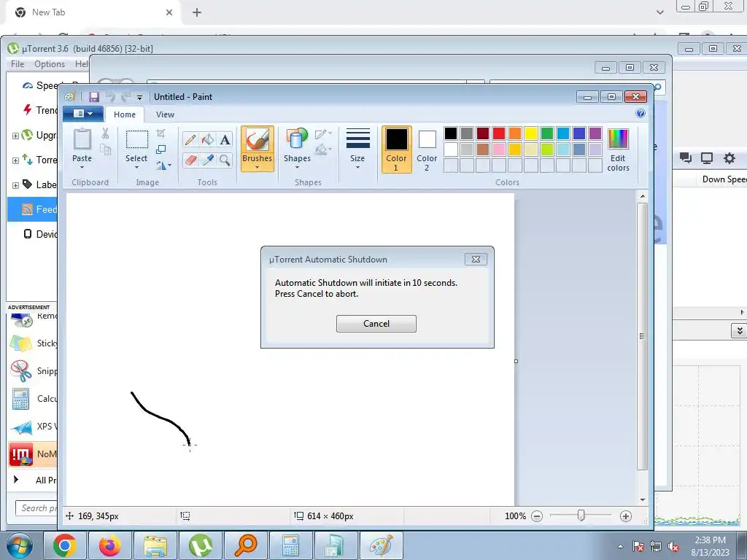Pick the green color swatch
This screenshot has width=747, height=560.
coord(547,133)
